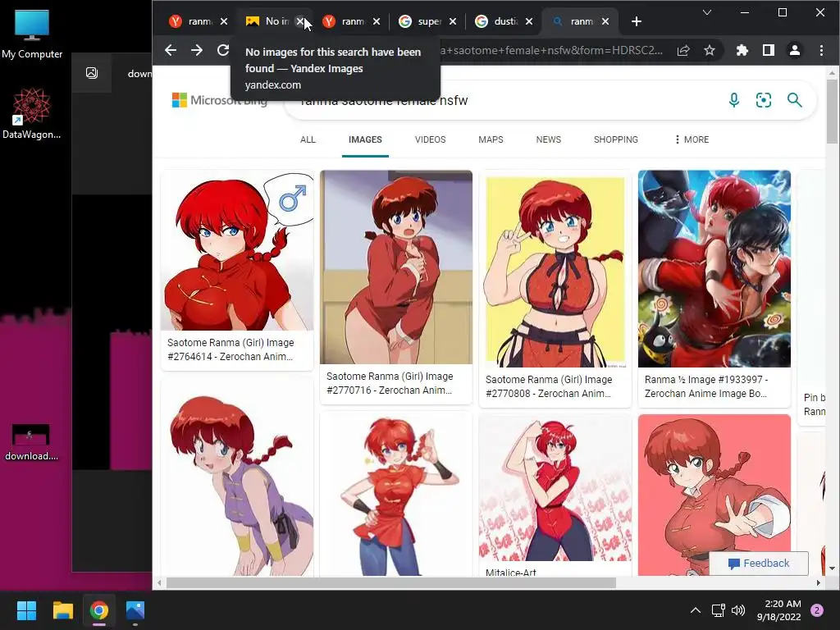Open the Windows Start menu

click(26, 610)
